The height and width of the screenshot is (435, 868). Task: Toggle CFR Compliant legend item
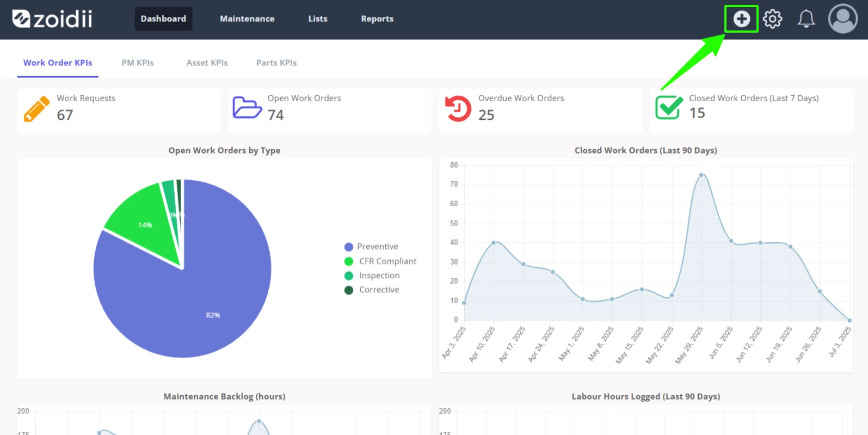(380, 261)
